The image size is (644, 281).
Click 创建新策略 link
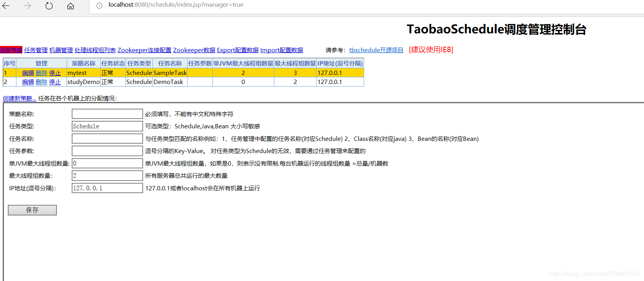pos(20,98)
